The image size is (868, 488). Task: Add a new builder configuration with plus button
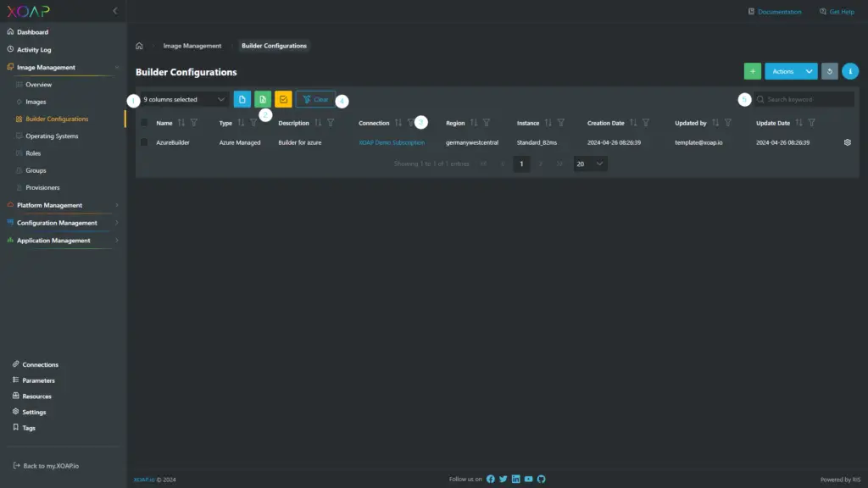[753, 71]
